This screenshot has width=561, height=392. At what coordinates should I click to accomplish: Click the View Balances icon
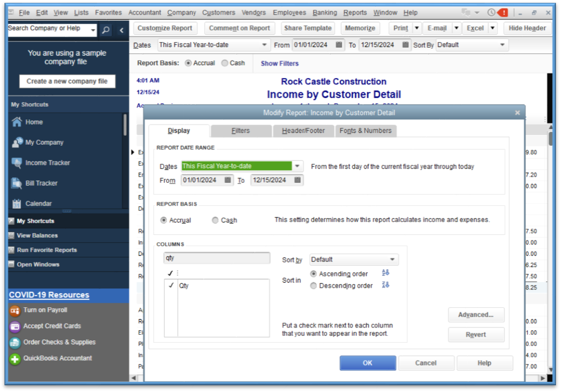(11, 236)
